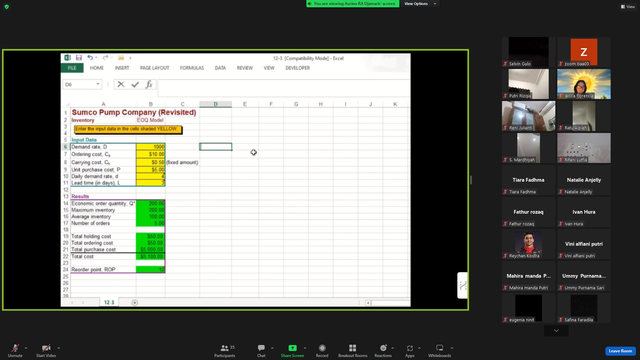Image resolution: width=640 pixels, height=360 pixels.
Task: Click the green Share Screen icon
Action: (x=293, y=348)
